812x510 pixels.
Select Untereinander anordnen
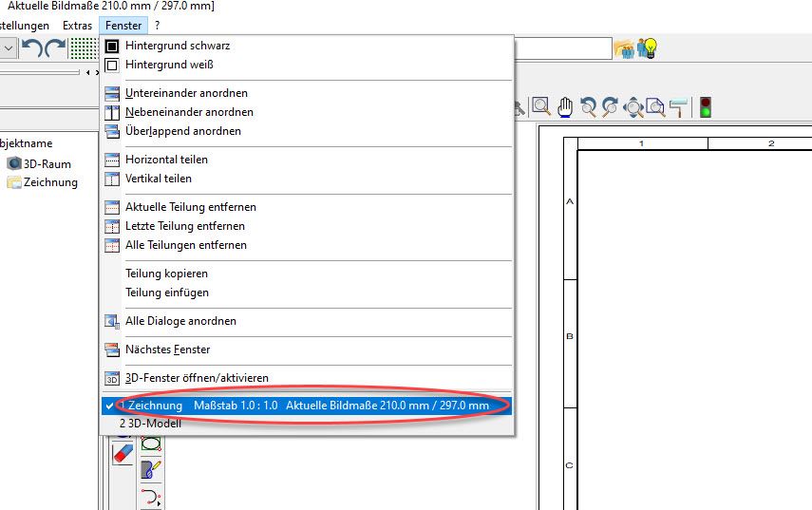pos(307,93)
